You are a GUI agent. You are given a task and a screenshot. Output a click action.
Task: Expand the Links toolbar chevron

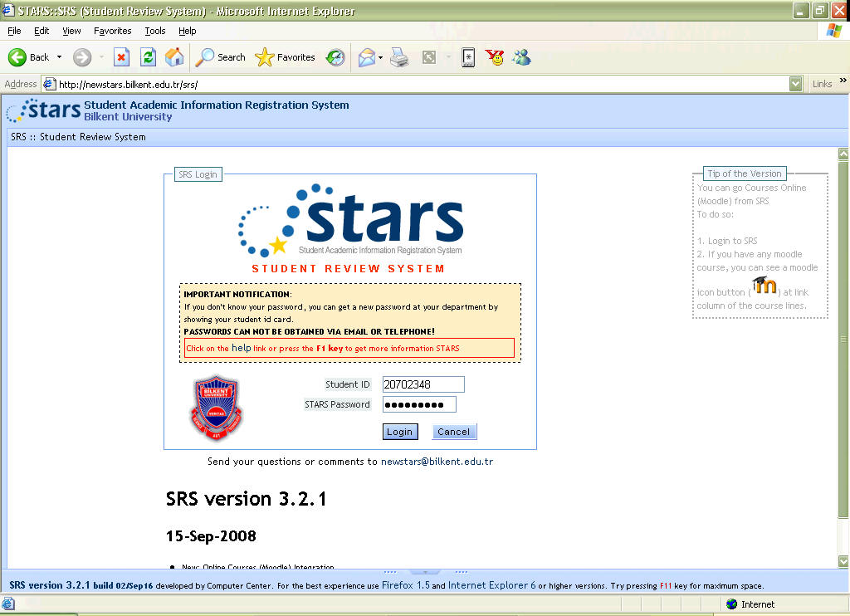[x=843, y=81]
